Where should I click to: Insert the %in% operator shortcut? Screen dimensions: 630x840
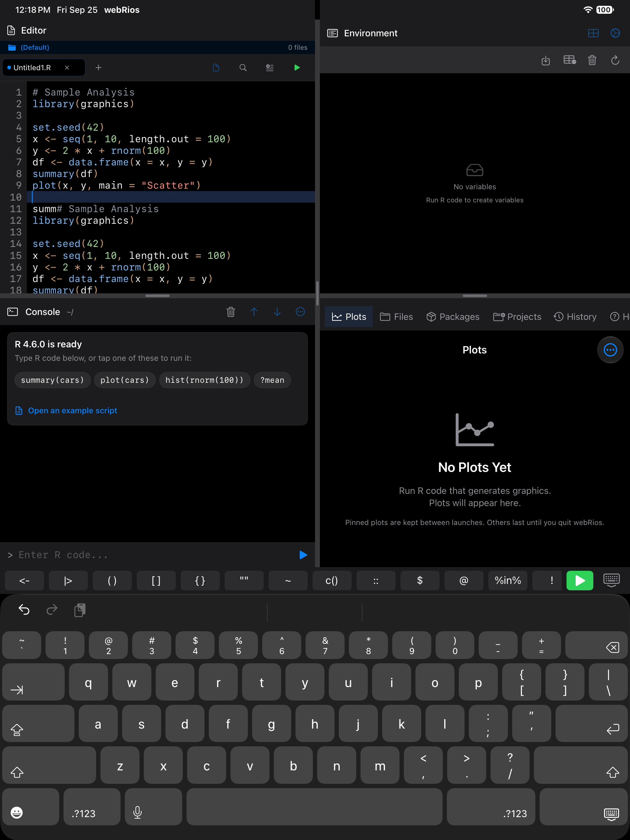(508, 580)
